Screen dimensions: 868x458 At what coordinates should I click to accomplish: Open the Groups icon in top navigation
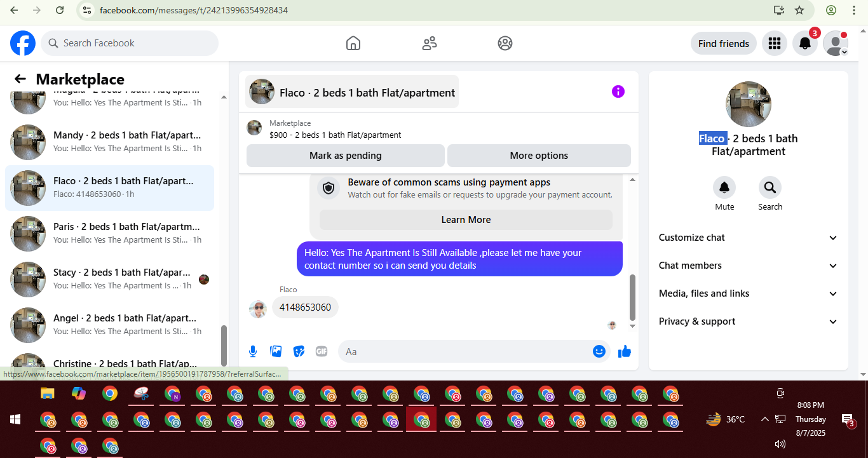505,43
